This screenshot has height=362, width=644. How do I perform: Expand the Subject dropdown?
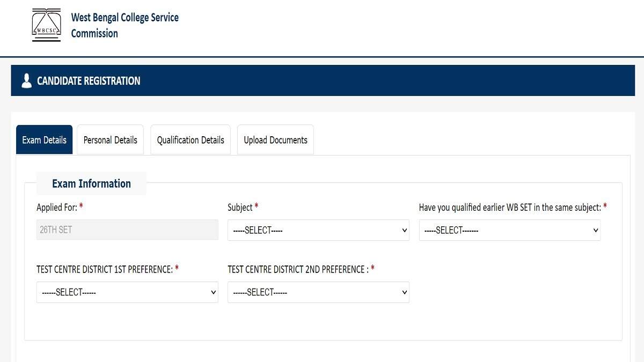318,230
